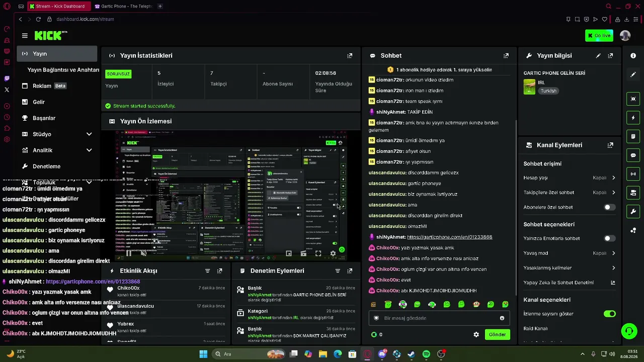Open the Kick hamburger menu

click(x=25, y=36)
